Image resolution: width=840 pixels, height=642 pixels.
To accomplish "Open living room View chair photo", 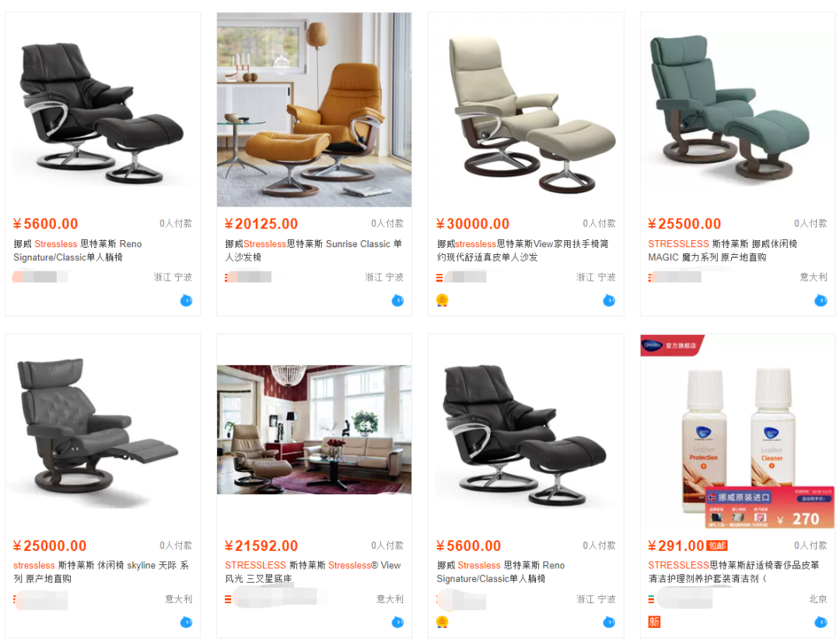I will click(x=314, y=430).
